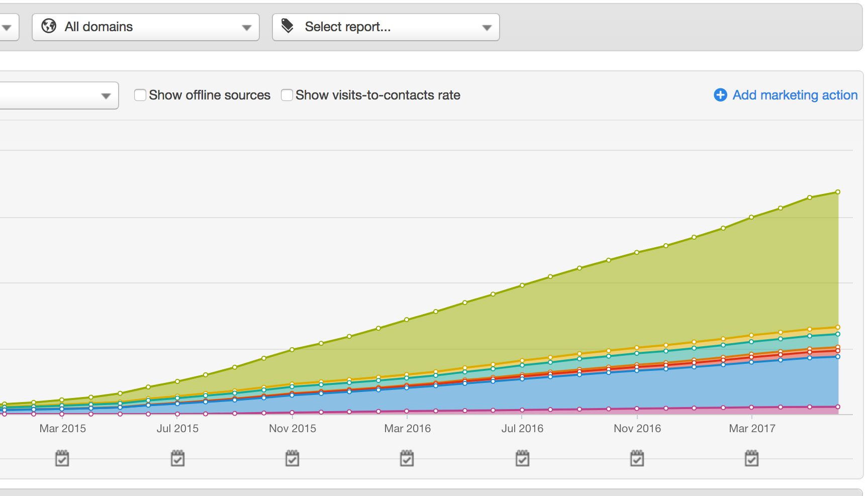Image resolution: width=868 pixels, height=496 pixels.
Task: Open marketing action calendar icon under Mar 2015
Action: (x=62, y=458)
